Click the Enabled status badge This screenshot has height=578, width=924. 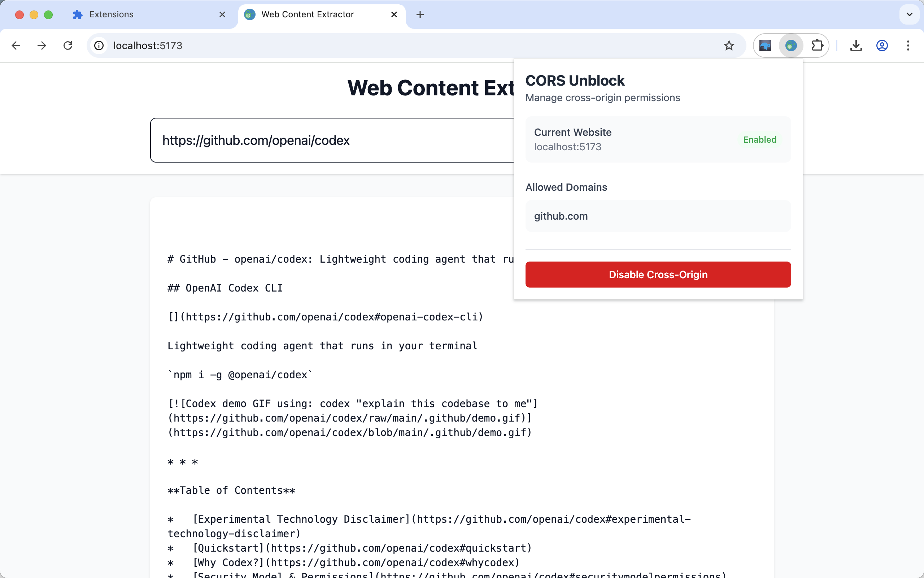pyautogui.click(x=759, y=139)
